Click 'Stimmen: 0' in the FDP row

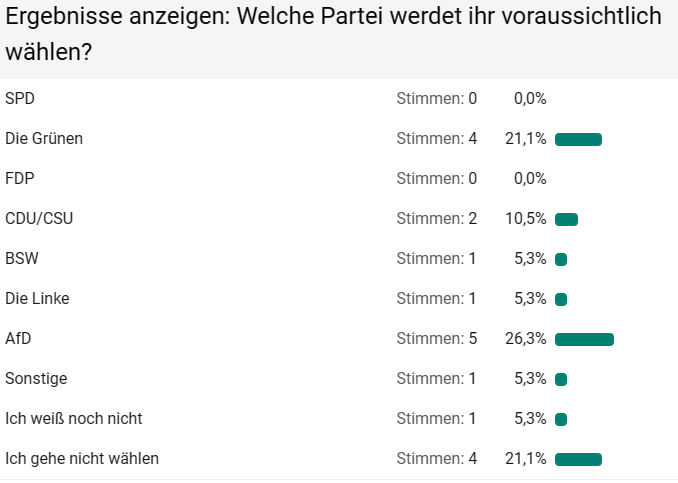coord(437,178)
